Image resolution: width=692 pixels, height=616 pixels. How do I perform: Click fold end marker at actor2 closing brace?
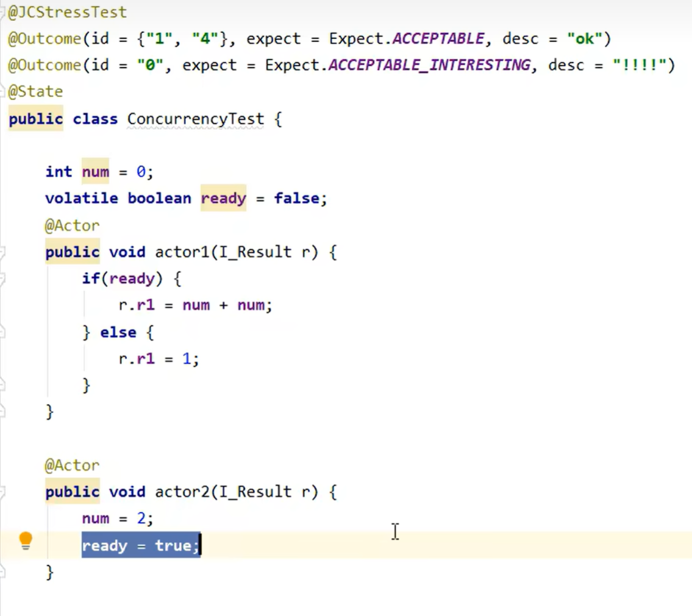click(2, 572)
